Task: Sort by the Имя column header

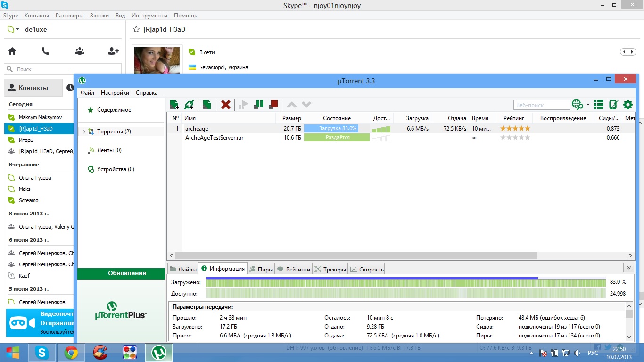Action: (x=229, y=118)
